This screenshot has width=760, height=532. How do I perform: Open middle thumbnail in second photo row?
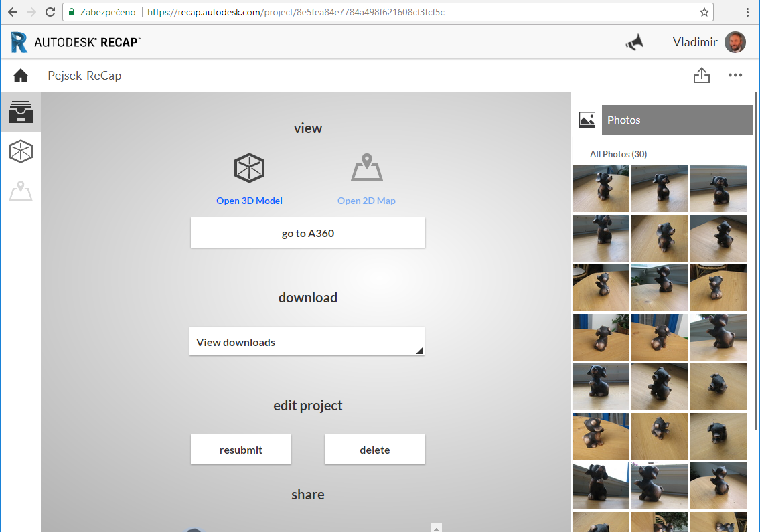(x=660, y=238)
